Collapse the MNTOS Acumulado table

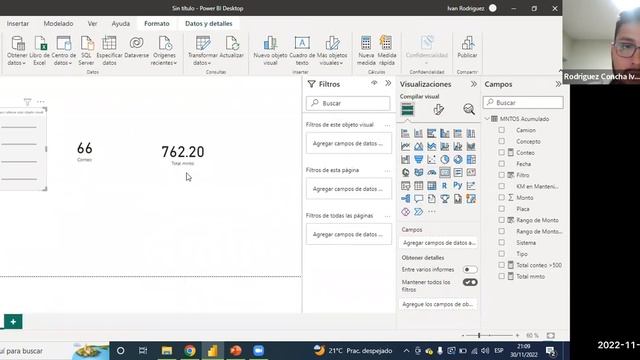pos(487,119)
